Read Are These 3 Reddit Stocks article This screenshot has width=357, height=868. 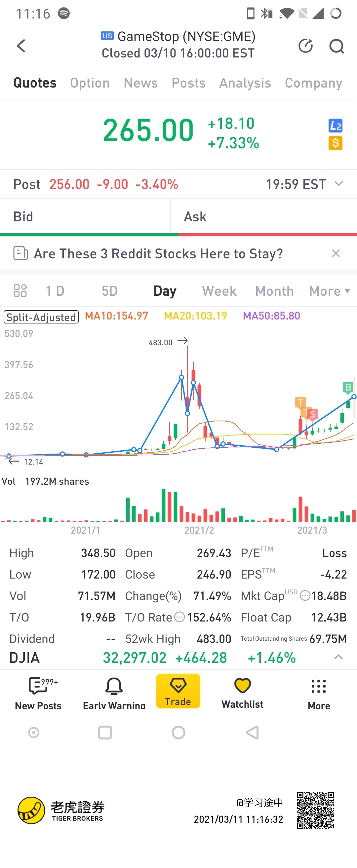pos(158,253)
